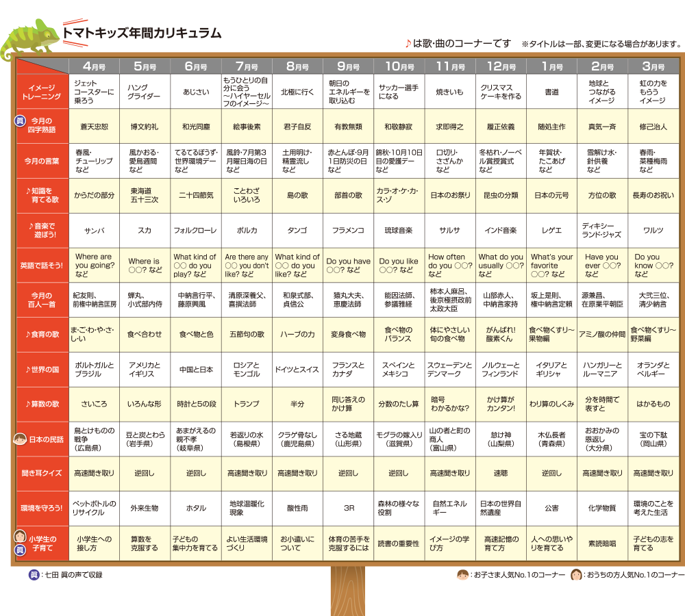Select the 9月号 column header

[x=348, y=66]
